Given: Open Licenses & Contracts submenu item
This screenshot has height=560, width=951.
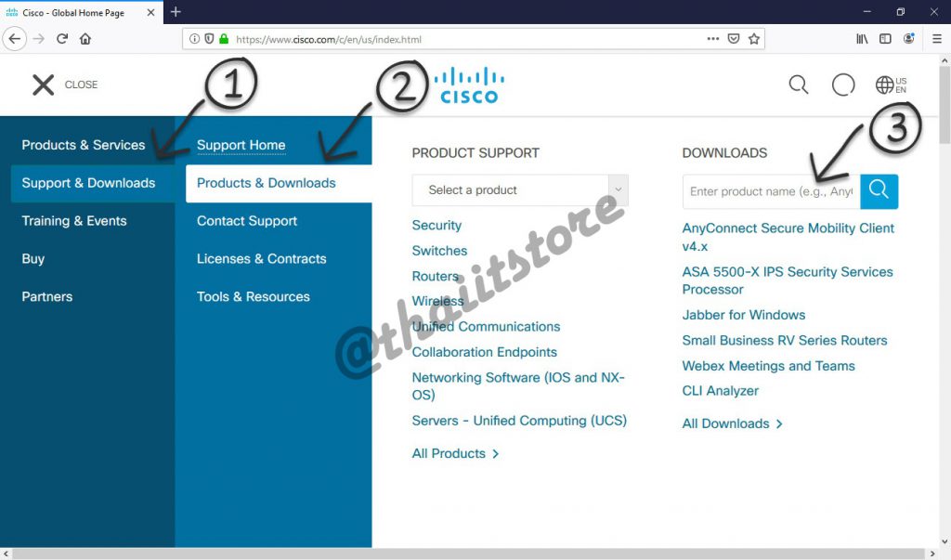Looking at the screenshot, I should 261,259.
